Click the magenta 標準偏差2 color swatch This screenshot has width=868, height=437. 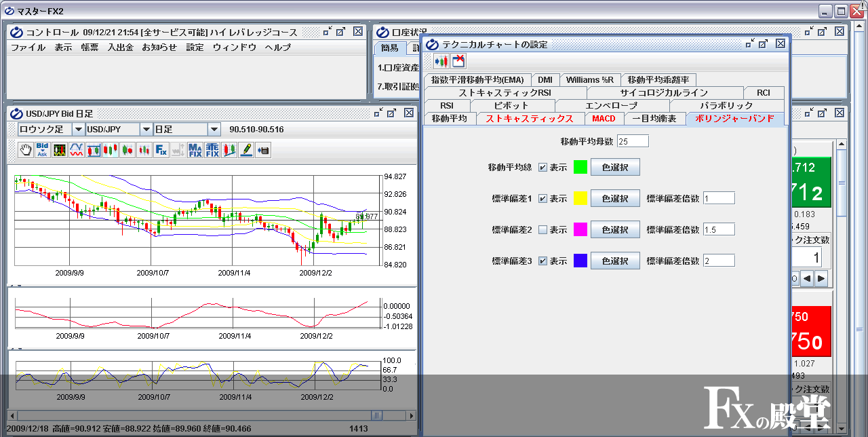click(x=580, y=230)
